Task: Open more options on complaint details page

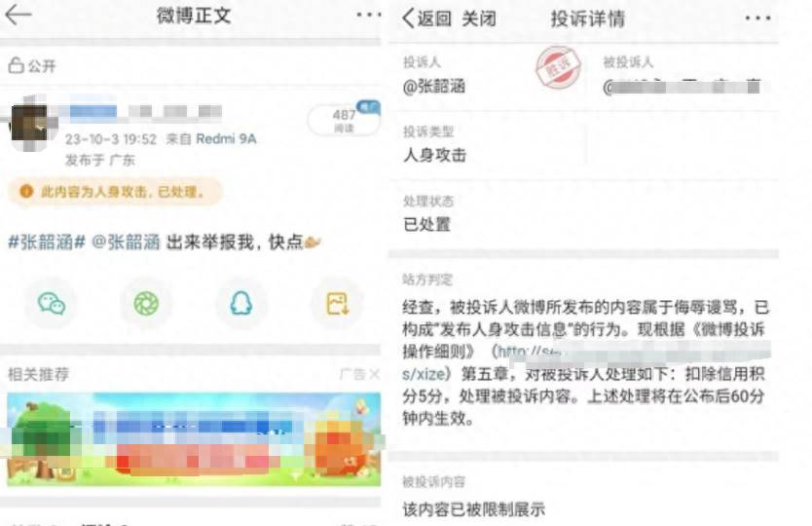Action: (x=758, y=19)
